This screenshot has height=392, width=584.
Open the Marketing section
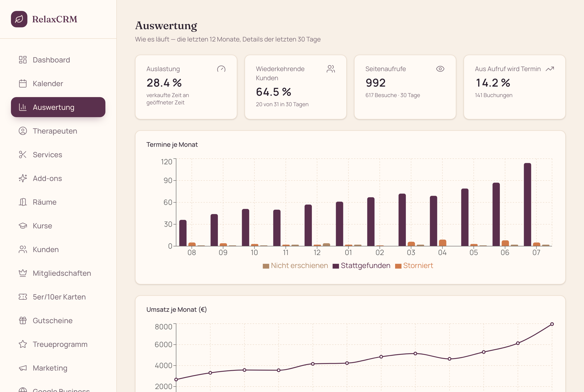point(58,368)
